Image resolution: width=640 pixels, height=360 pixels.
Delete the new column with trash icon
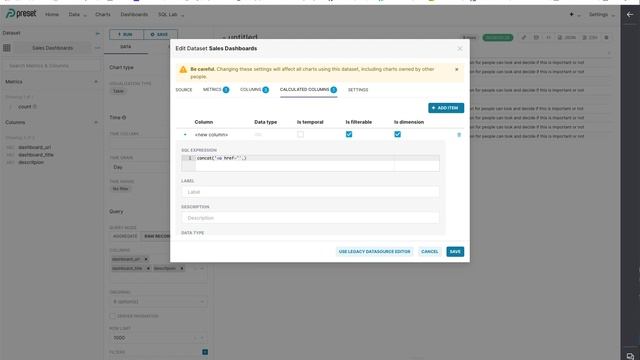(x=459, y=135)
